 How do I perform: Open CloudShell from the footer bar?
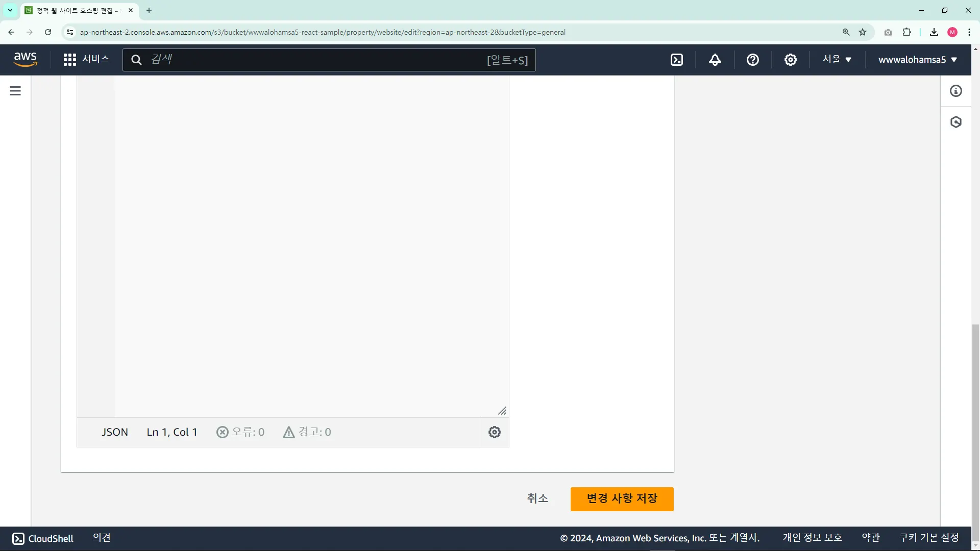click(43, 538)
